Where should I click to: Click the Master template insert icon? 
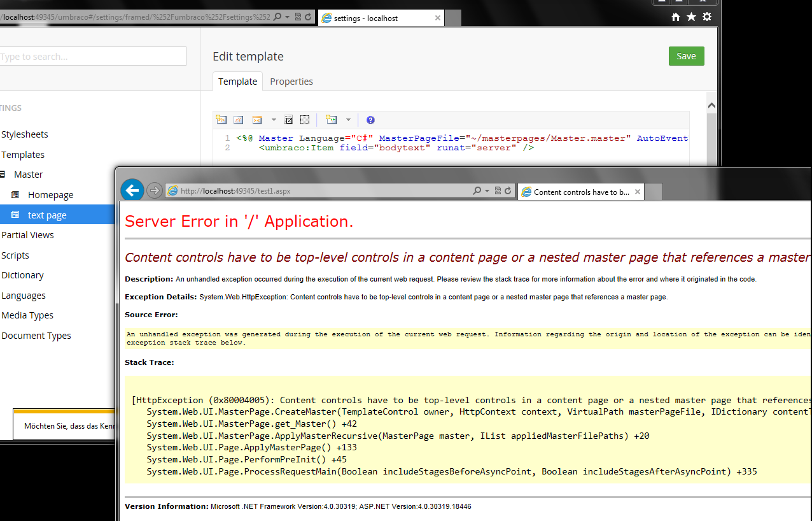[331, 120]
